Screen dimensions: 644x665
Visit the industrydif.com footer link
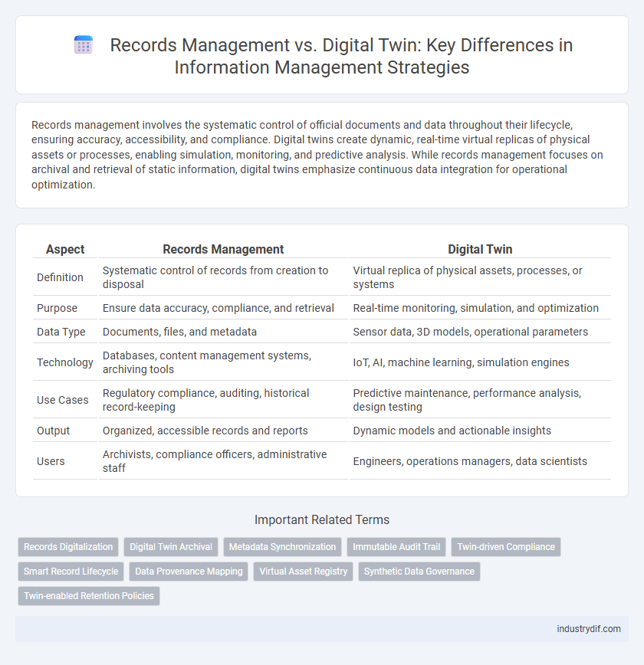click(x=588, y=628)
